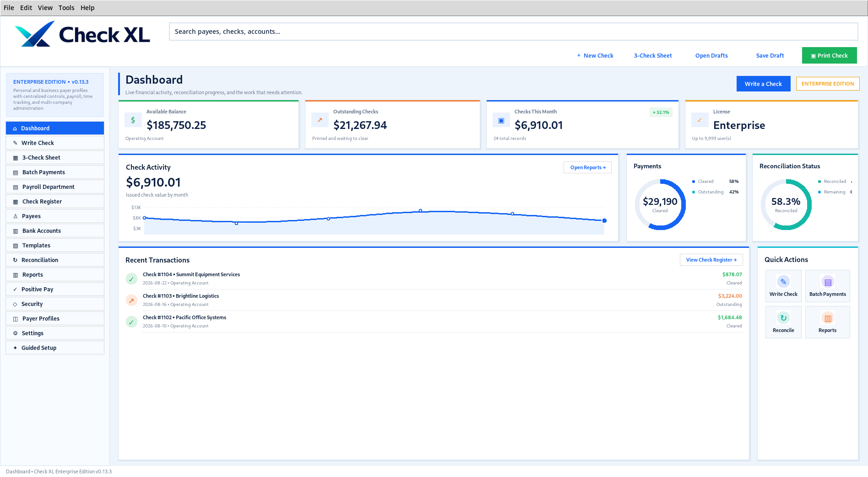Click the Write Check pencil icon in Quick Actions
Viewport: 868px width, 477px height.
(783, 282)
